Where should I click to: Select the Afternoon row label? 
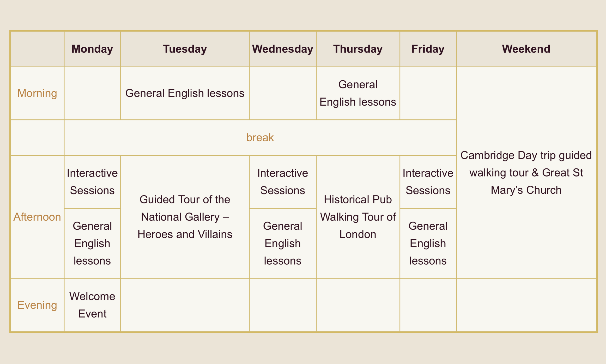click(x=37, y=217)
